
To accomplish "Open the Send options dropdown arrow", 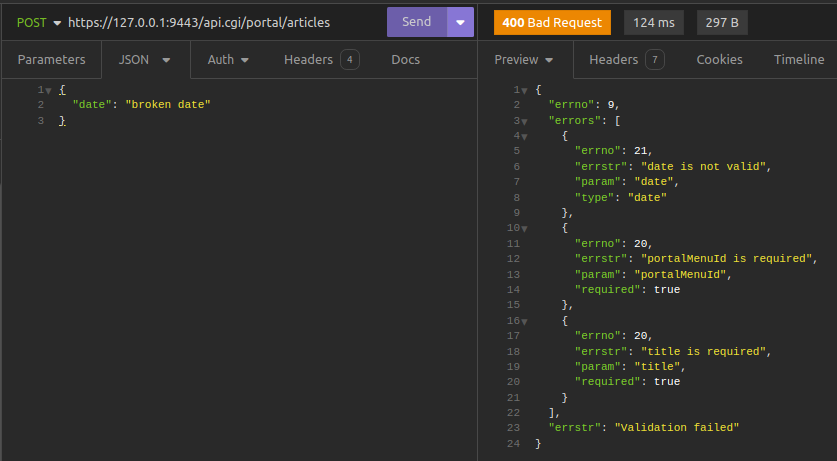I will 460,22.
